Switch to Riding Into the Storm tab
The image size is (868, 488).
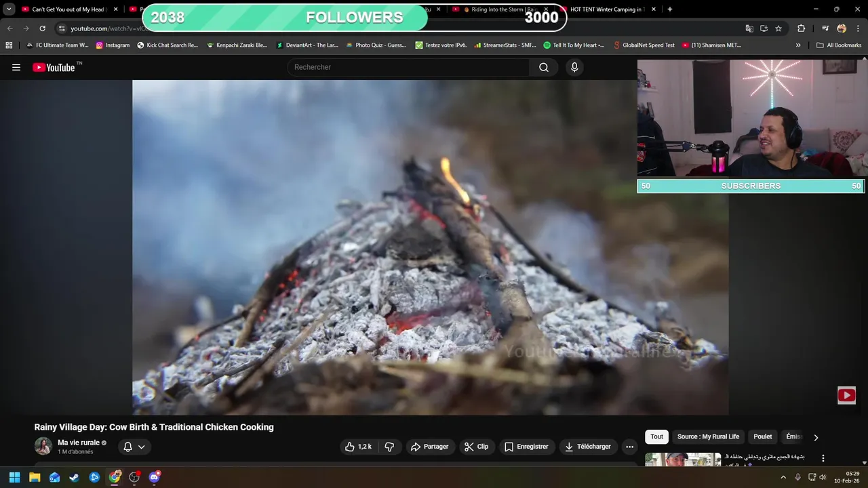[502, 9]
